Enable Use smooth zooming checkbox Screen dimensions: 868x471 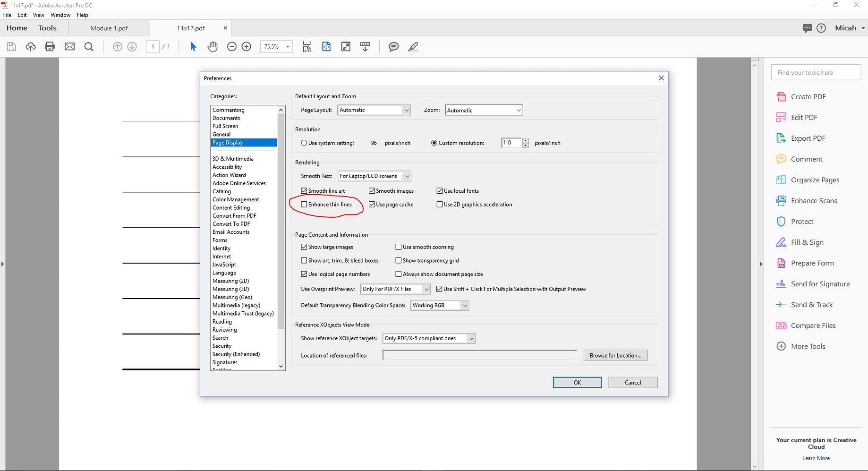coord(399,247)
